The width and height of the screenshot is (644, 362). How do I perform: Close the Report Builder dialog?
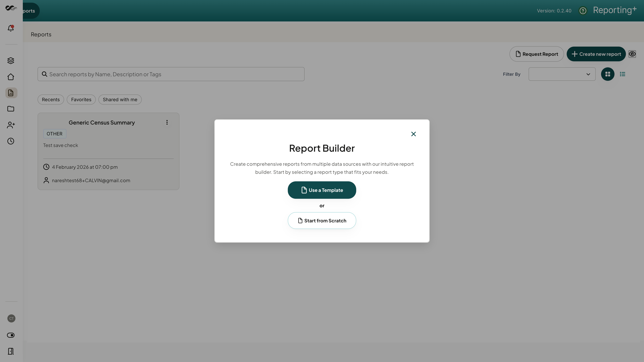tap(414, 134)
